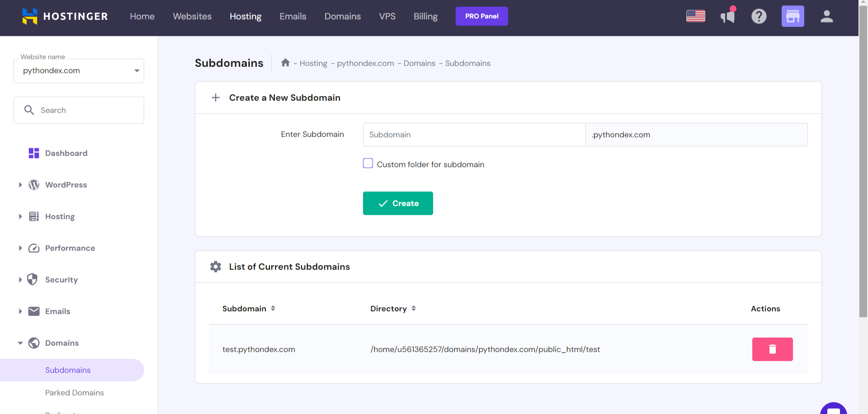Screen dimensions: 868x414
Task: Click the US flag language icon
Action: [x=695, y=16]
